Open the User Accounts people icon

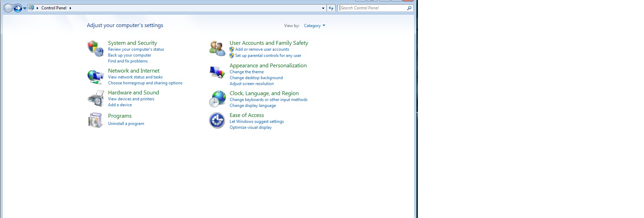[217, 48]
